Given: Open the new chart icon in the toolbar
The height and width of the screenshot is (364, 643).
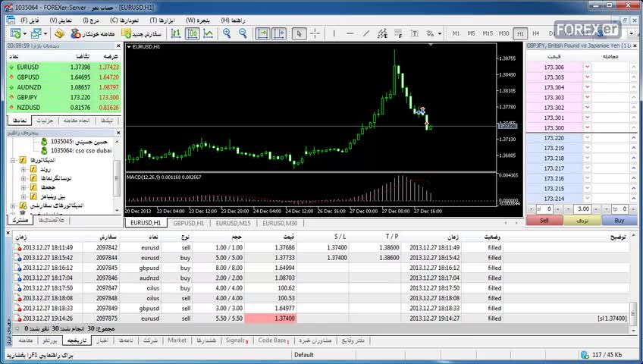Looking at the screenshot, I should 16,33.
